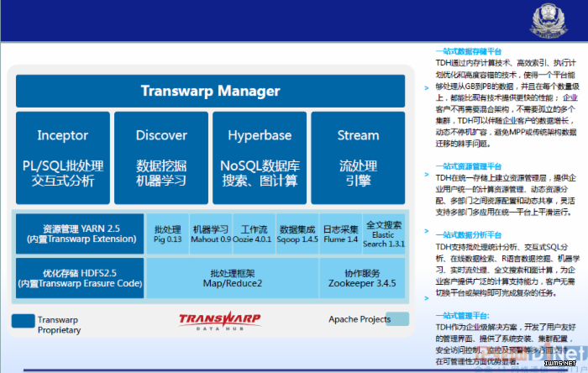588x373 pixels.
Task: Click the HDFS2.5 optimized storage box
Action: pos(80,278)
